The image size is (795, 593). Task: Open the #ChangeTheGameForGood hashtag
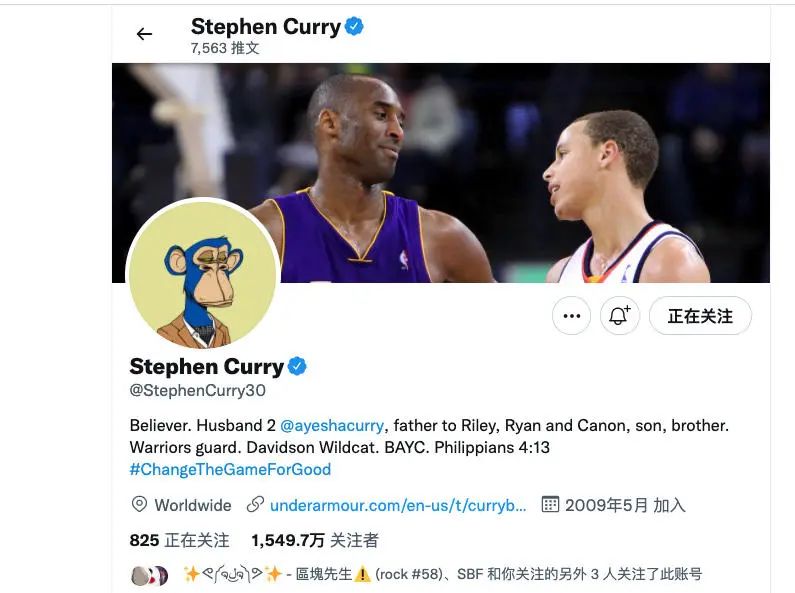(230, 469)
